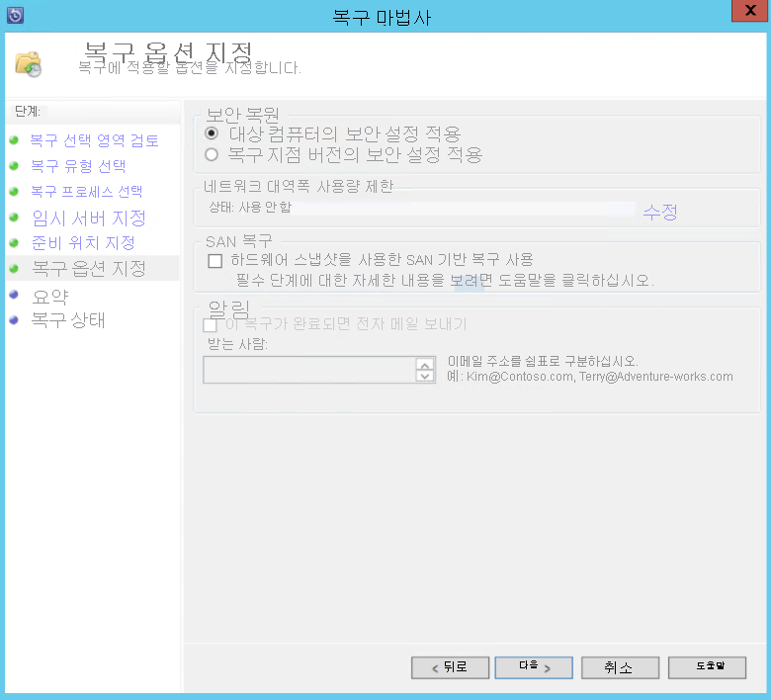Click the green bullet next to '복구 프로세스 선택'
771x700 pixels.
pos(14,192)
